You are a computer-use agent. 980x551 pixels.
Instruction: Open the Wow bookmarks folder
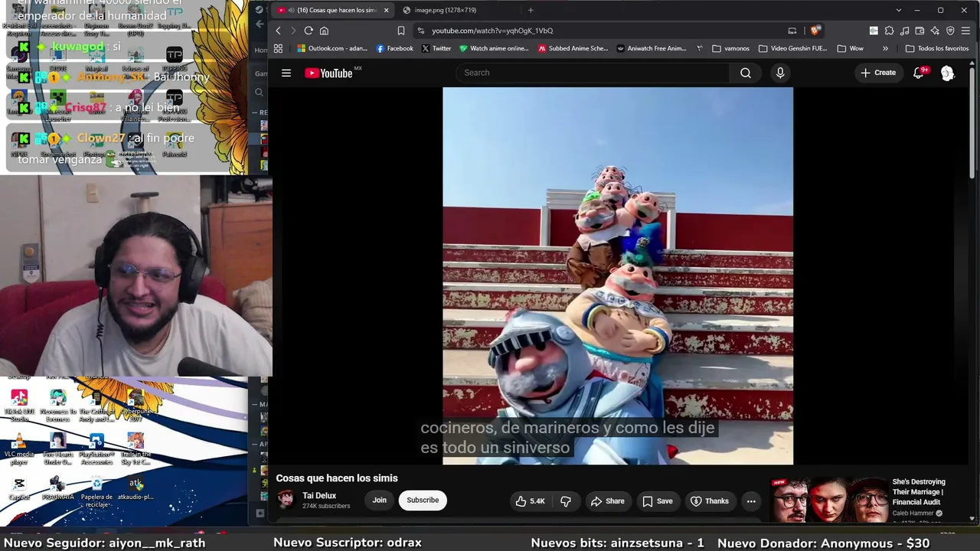(x=851, y=48)
